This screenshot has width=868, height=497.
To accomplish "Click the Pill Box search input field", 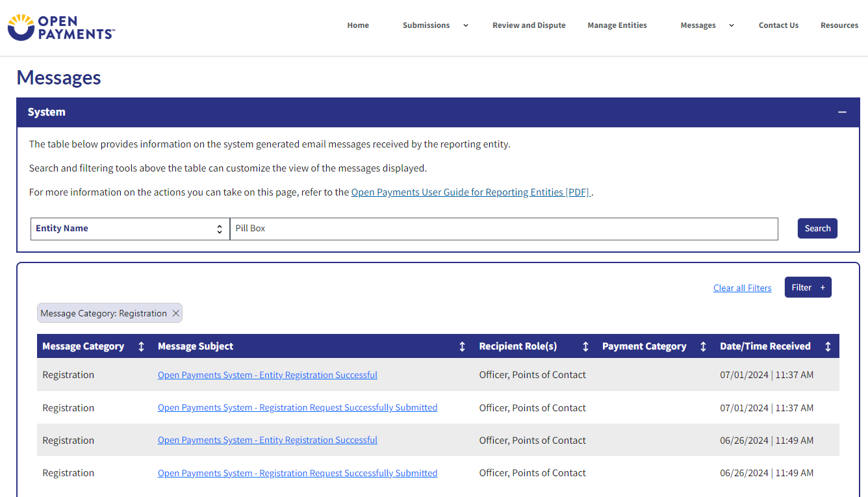I will coord(504,229).
